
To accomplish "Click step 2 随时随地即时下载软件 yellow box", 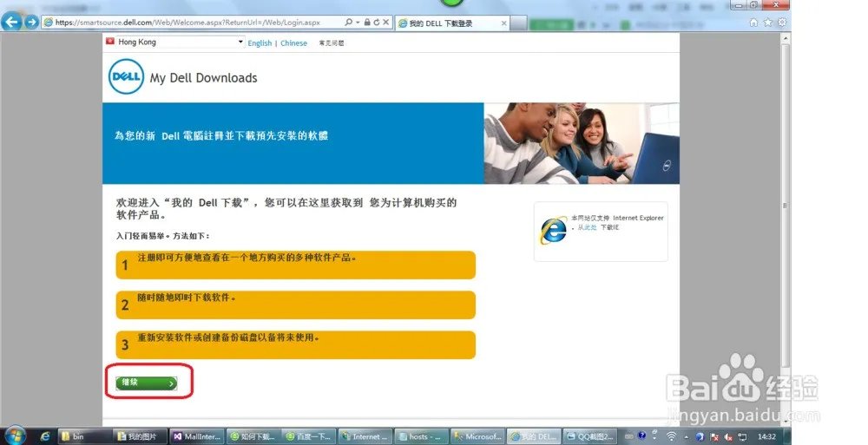I will coord(296,305).
